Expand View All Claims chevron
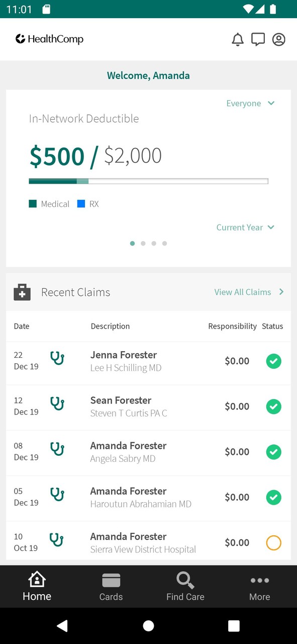 click(x=281, y=292)
